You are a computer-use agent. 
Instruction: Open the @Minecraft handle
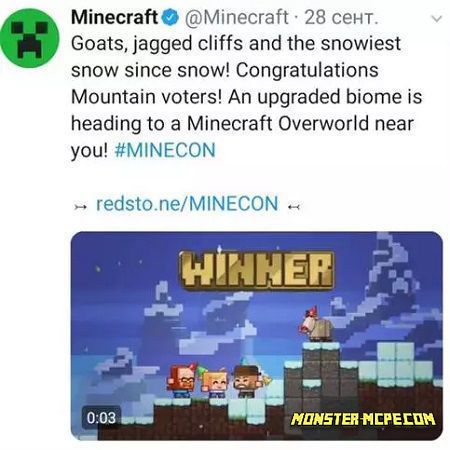[x=236, y=17]
